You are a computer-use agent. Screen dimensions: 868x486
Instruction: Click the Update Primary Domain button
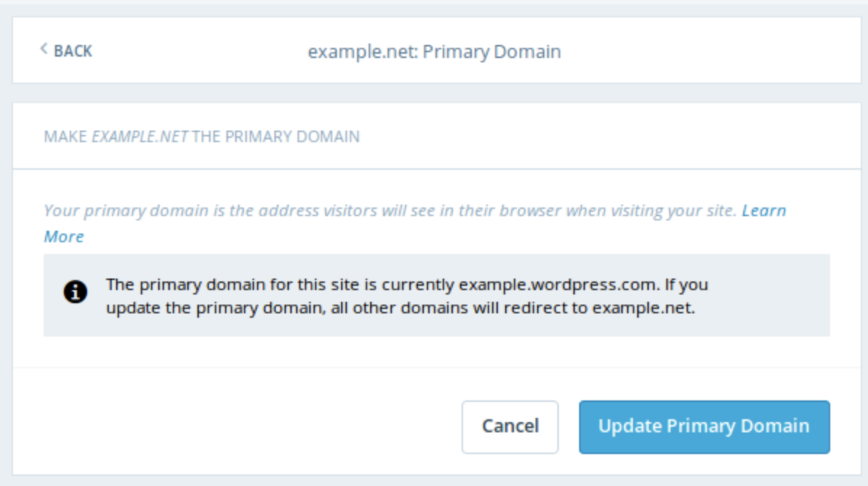click(704, 427)
